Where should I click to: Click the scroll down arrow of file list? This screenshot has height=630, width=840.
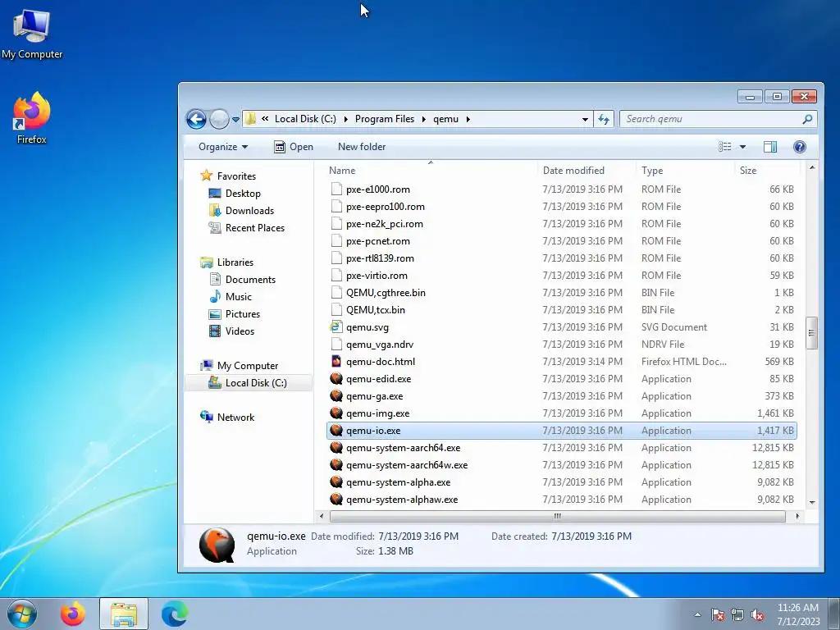(812, 503)
